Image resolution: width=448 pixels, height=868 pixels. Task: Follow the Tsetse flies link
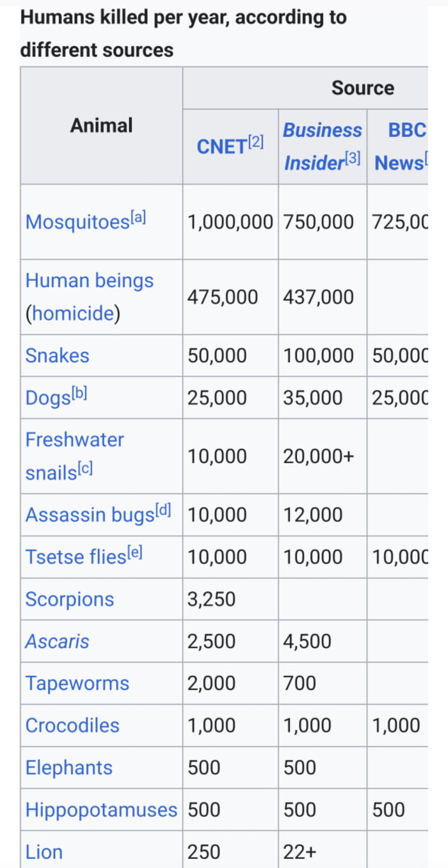pyautogui.click(x=75, y=557)
